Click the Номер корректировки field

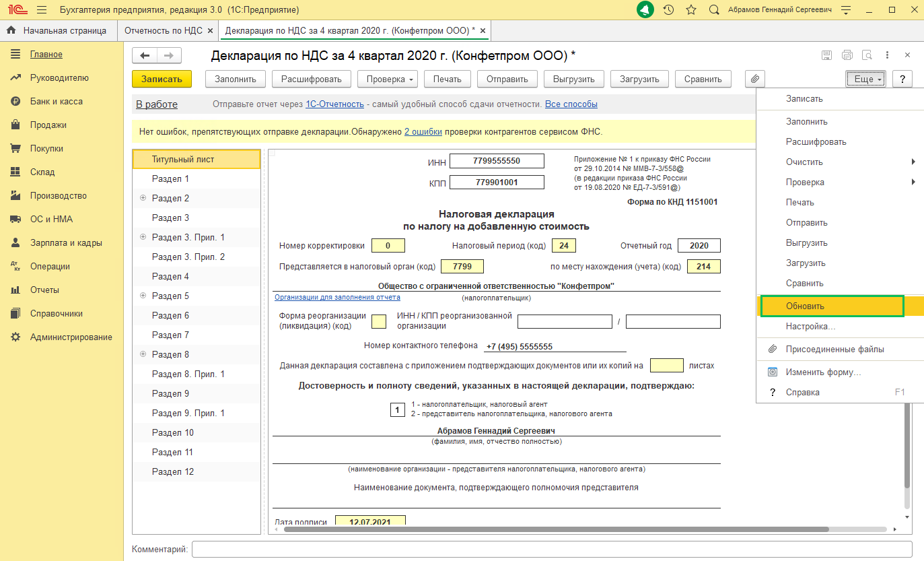click(387, 246)
